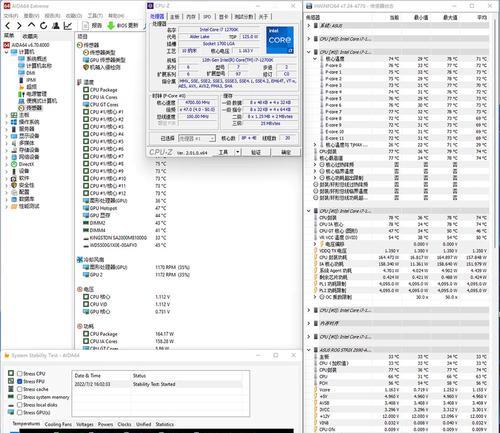500x433 pixels.
Task: Expand HWiNFO OC 倍频限制 row
Action: 315,297
